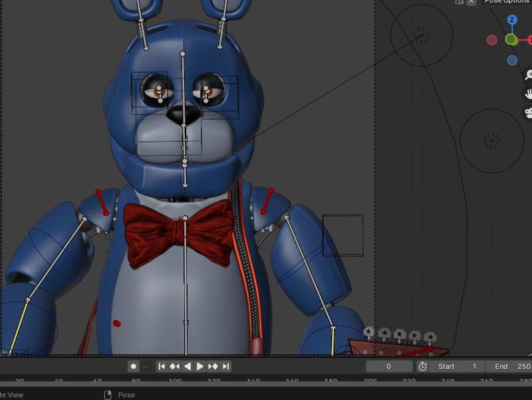Image resolution: width=532 pixels, height=400 pixels.
Task: Select the pan view hand icon
Action: point(529,94)
